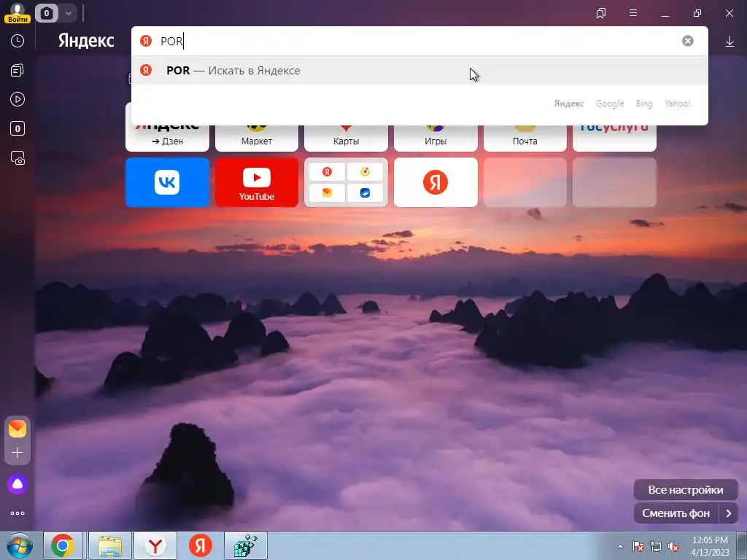Image resolution: width=747 pixels, height=560 pixels.
Task: Open the Маркет tile
Action: click(x=257, y=137)
